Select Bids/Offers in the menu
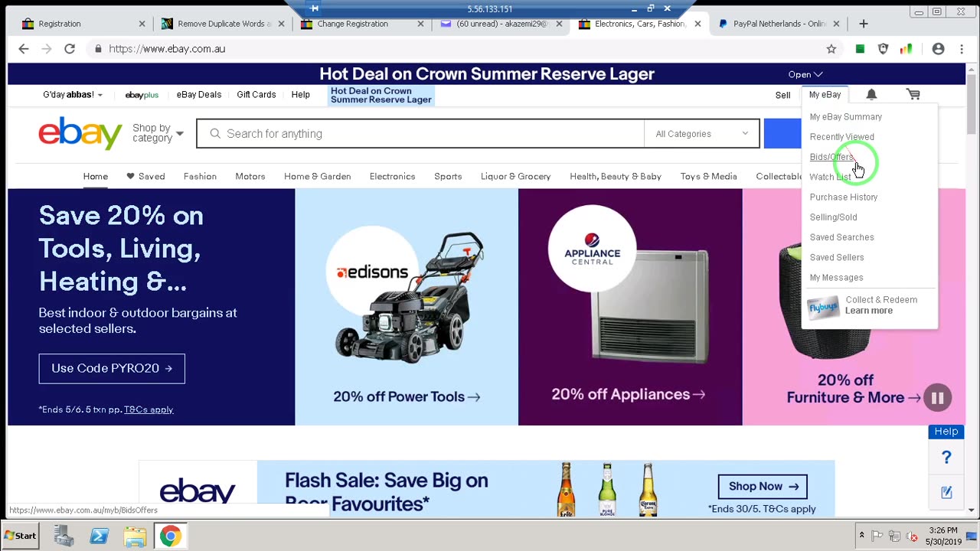The height and width of the screenshot is (551, 980). click(x=831, y=157)
